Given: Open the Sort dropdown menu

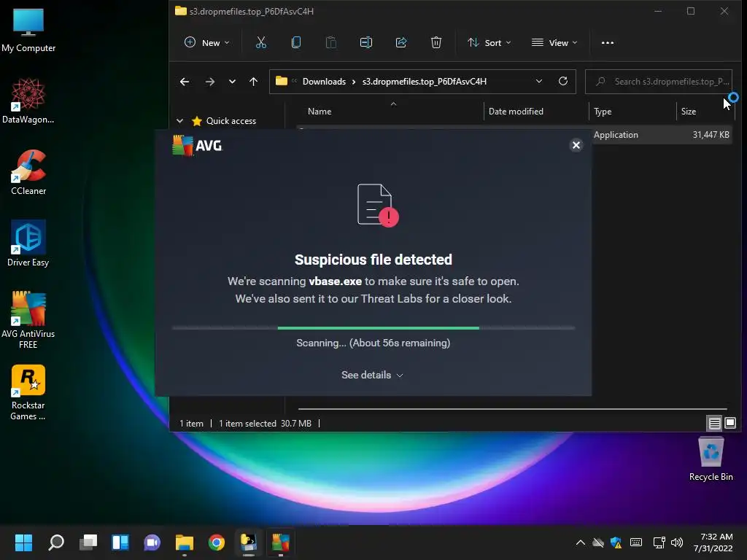Looking at the screenshot, I should tap(489, 43).
